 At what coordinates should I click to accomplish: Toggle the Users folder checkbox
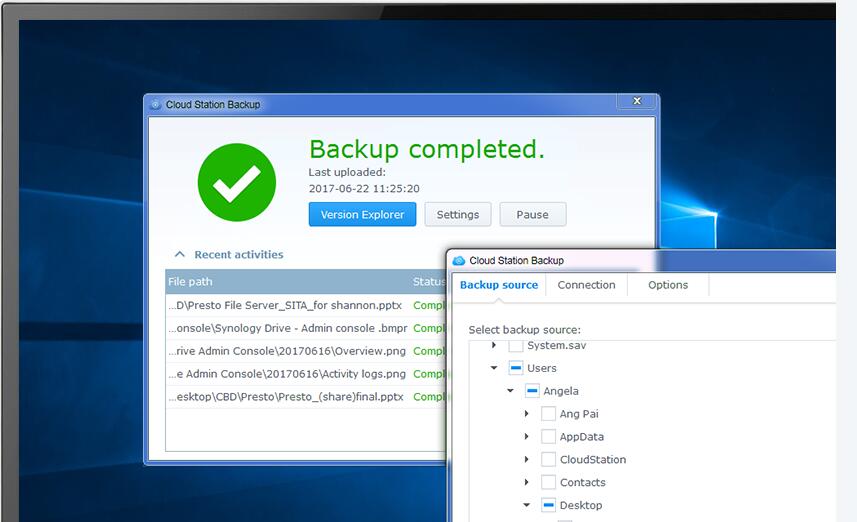pos(516,368)
